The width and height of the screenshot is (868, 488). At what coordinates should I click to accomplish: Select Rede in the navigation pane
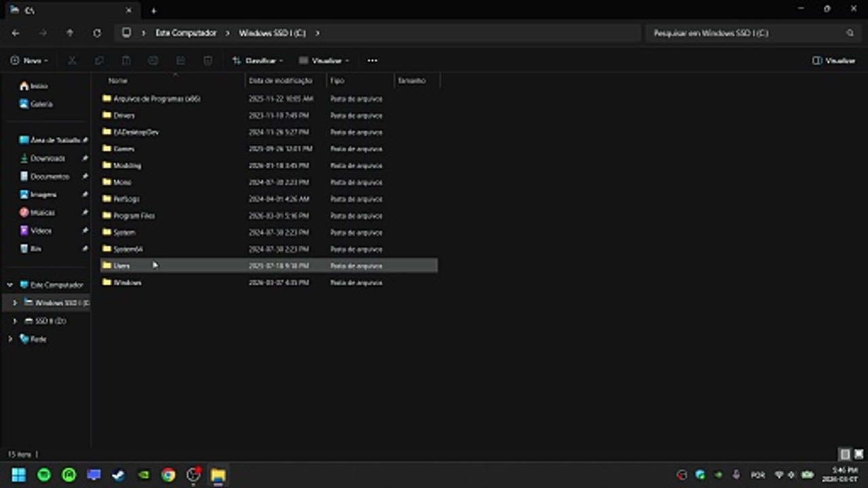(x=34, y=339)
